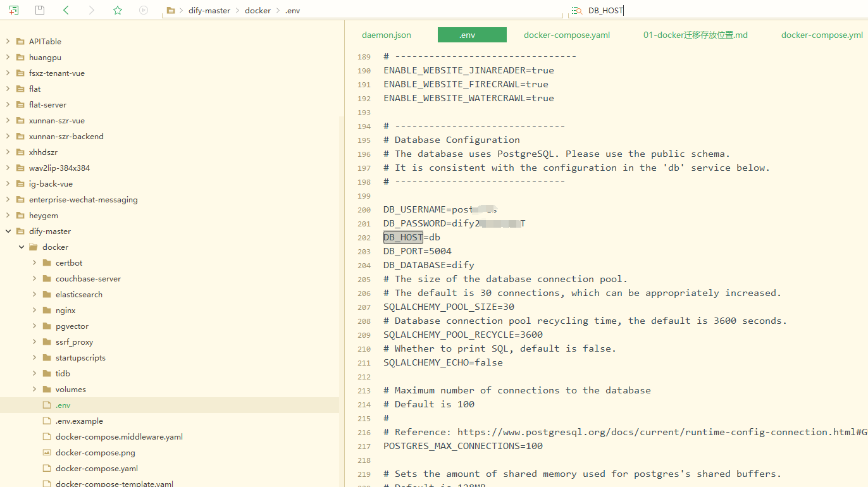Collapse the docker folder
Screen dimensions: 868x487
pos(22,247)
